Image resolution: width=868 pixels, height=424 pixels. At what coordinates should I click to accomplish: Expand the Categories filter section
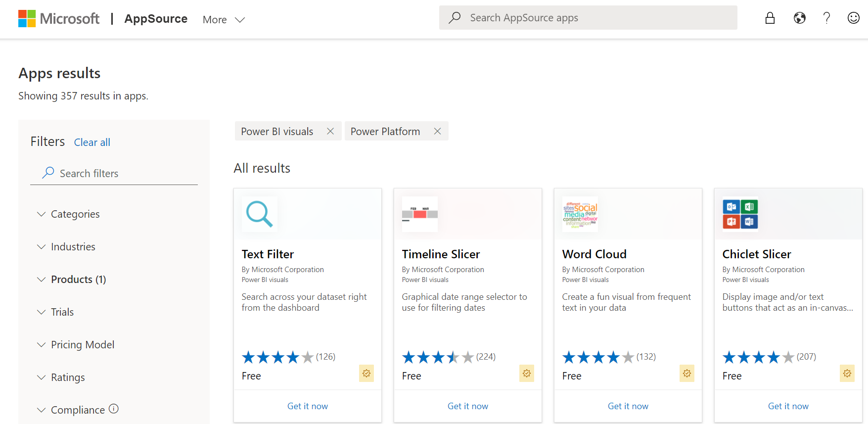pos(75,214)
